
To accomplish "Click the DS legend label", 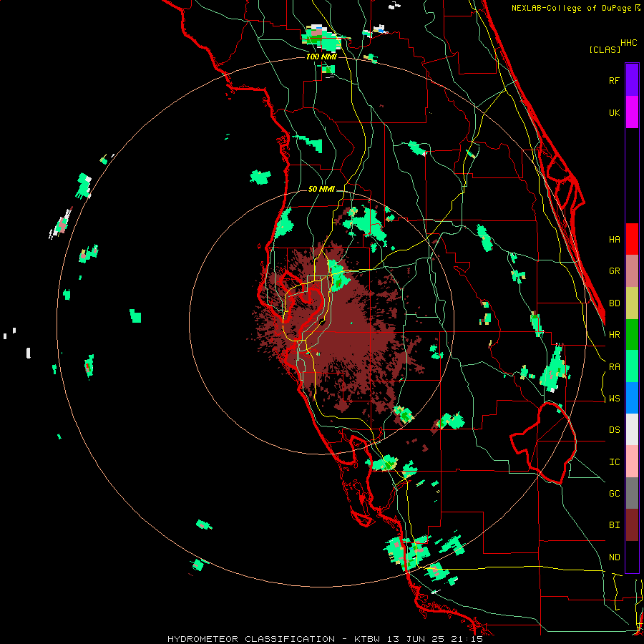I will click(614, 430).
